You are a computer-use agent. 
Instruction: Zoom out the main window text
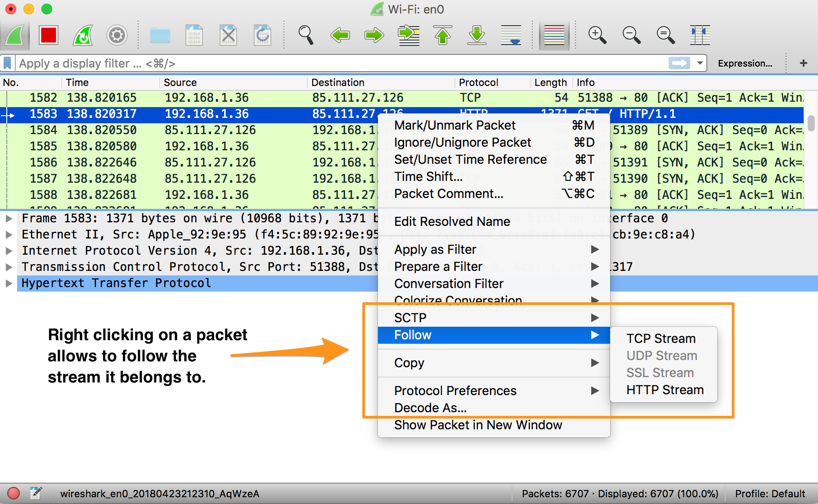click(631, 35)
